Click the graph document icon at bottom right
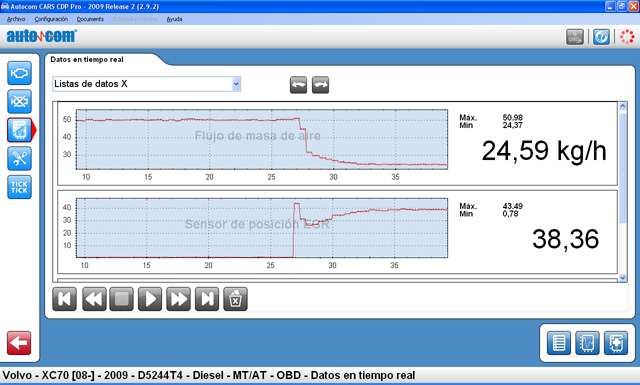The height and width of the screenshot is (385, 640). click(x=587, y=343)
